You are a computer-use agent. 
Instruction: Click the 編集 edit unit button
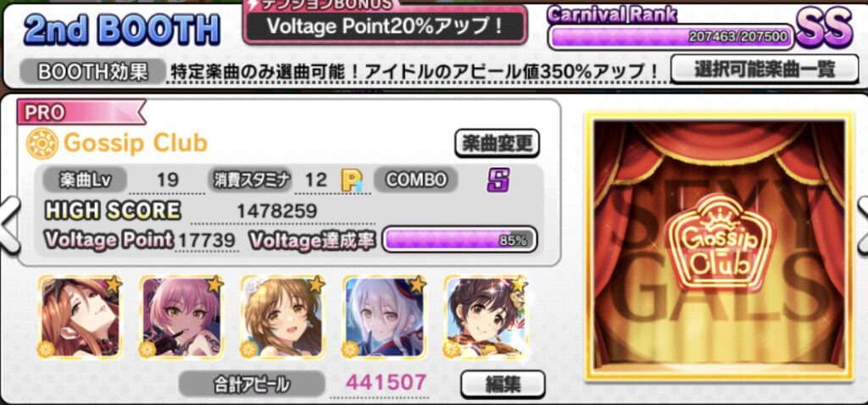point(503,385)
